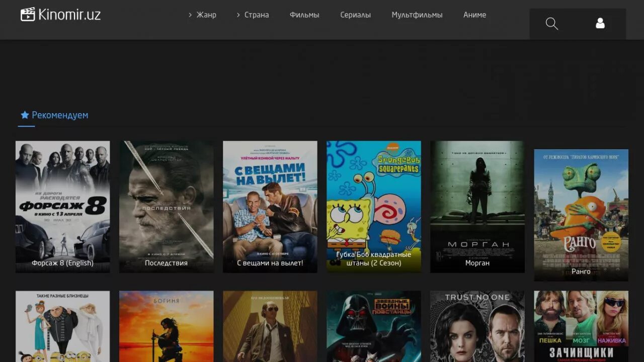Open the Такие разные близнецы minions poster
Image resolution: width=644 pixels, height=362 pixels.
click(x=63, y=326)
